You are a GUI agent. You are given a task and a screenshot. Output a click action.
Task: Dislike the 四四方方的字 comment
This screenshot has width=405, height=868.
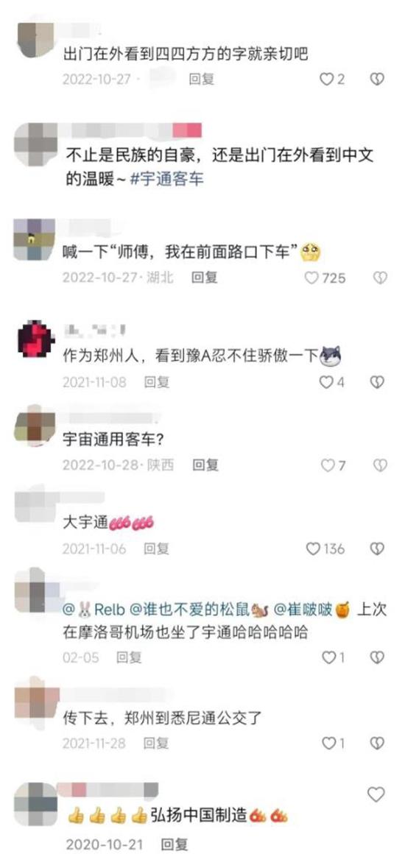click(377, 80)
